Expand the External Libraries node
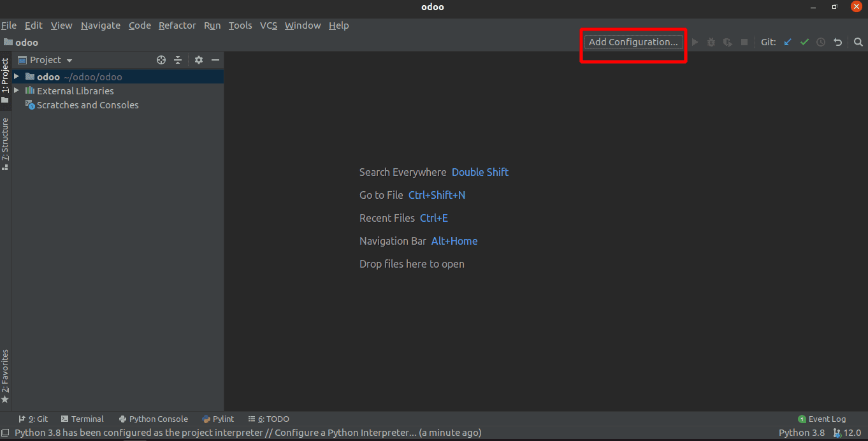The image size is (868, 441). pos(16,90)
